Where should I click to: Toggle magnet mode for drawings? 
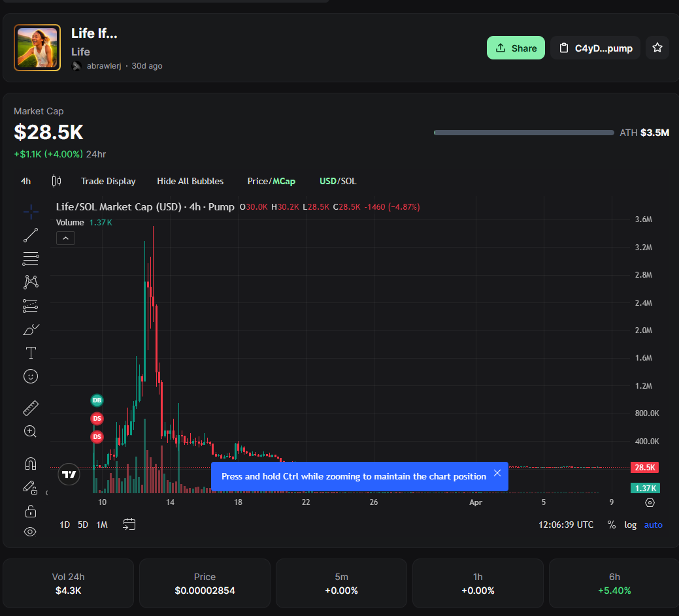[31, 464]
